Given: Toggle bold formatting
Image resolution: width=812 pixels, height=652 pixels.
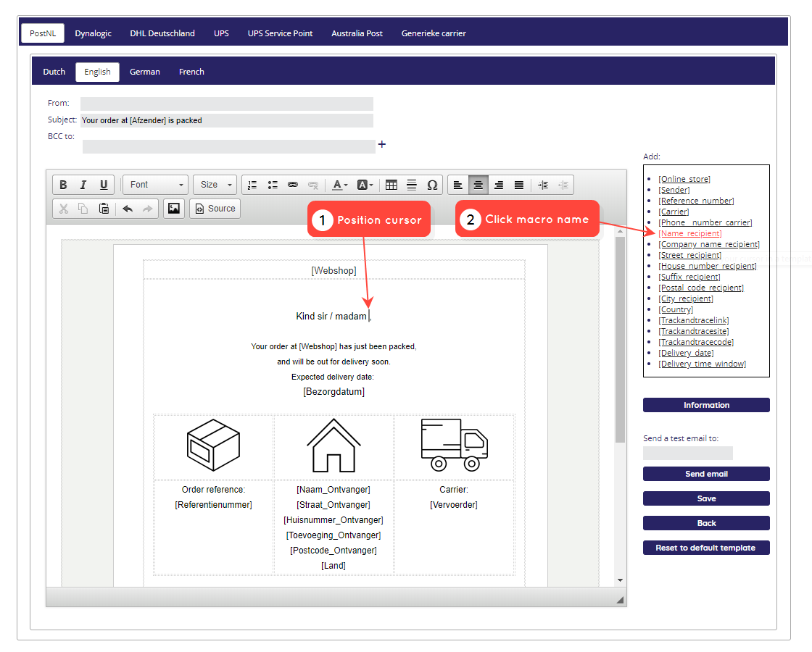Looking at the screenshot, I should [63, 185].
